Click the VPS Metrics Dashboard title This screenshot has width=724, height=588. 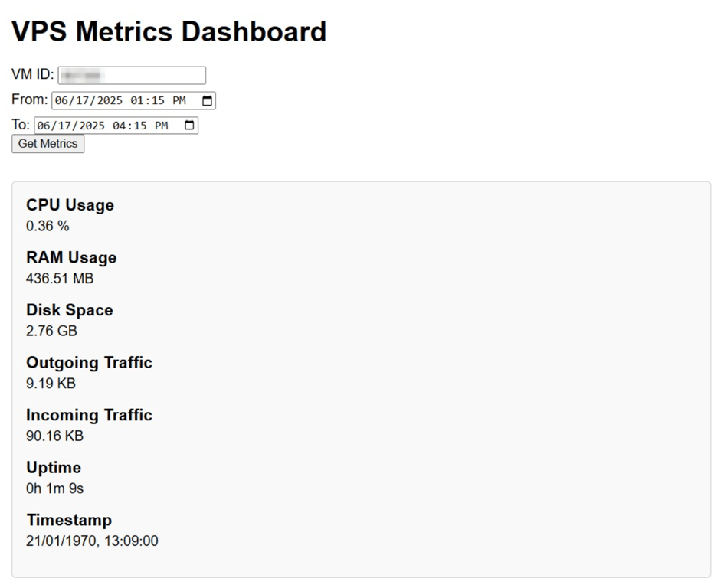click(168, 31)
